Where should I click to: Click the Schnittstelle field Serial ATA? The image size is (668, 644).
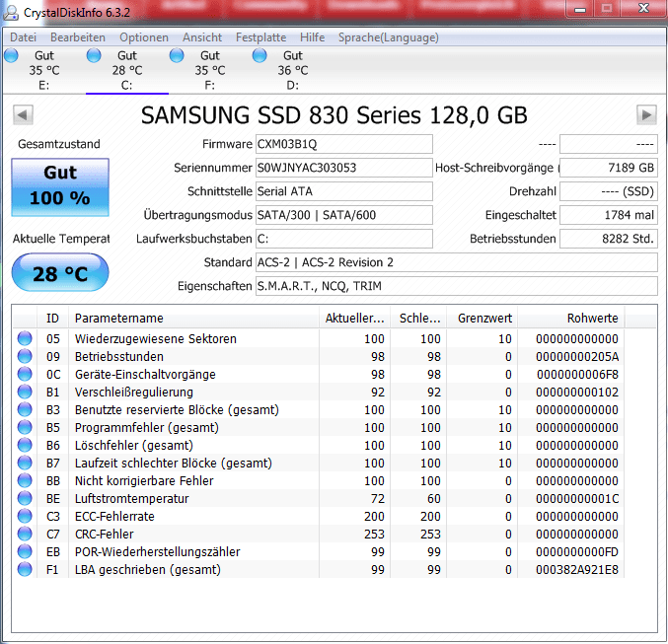click(344, 191)
